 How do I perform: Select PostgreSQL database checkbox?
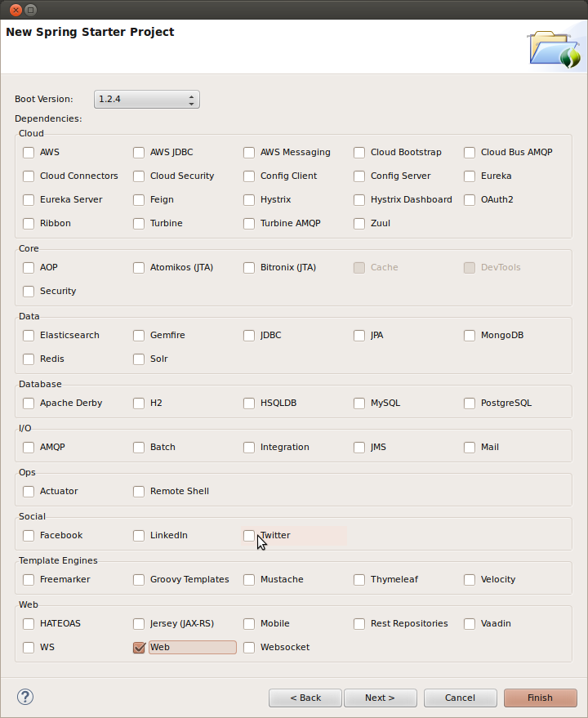click(470, 404)
